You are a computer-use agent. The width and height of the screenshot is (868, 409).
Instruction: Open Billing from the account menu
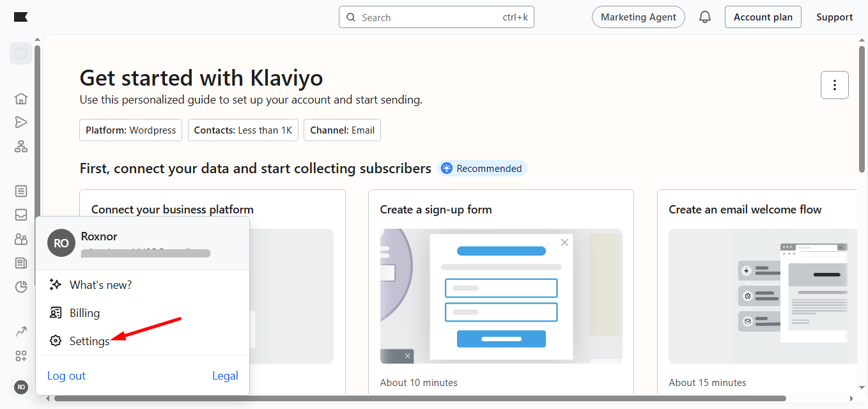pos(84,313)
